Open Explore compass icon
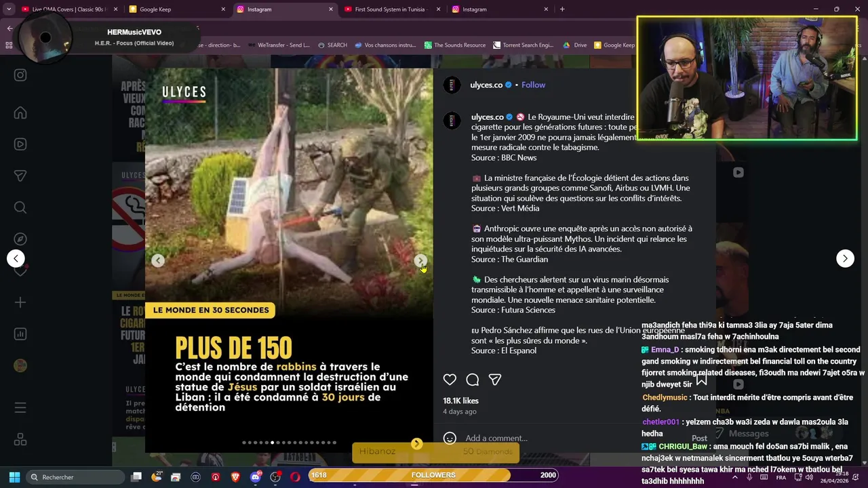 (20, 239)
